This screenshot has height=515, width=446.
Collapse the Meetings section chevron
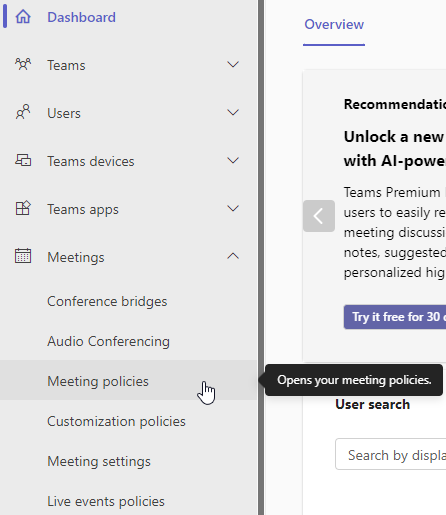pyautogui.click(x=233, y=256)
